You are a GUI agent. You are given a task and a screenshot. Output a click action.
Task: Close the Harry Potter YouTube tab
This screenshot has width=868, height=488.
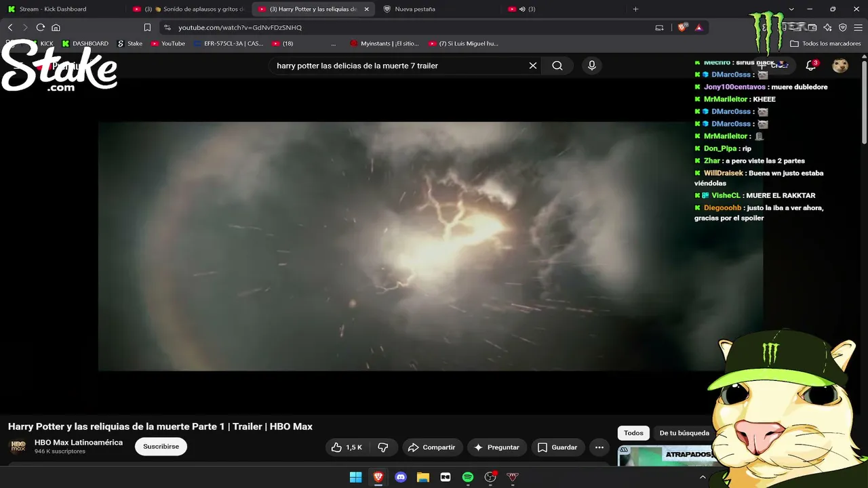[367, 9]
